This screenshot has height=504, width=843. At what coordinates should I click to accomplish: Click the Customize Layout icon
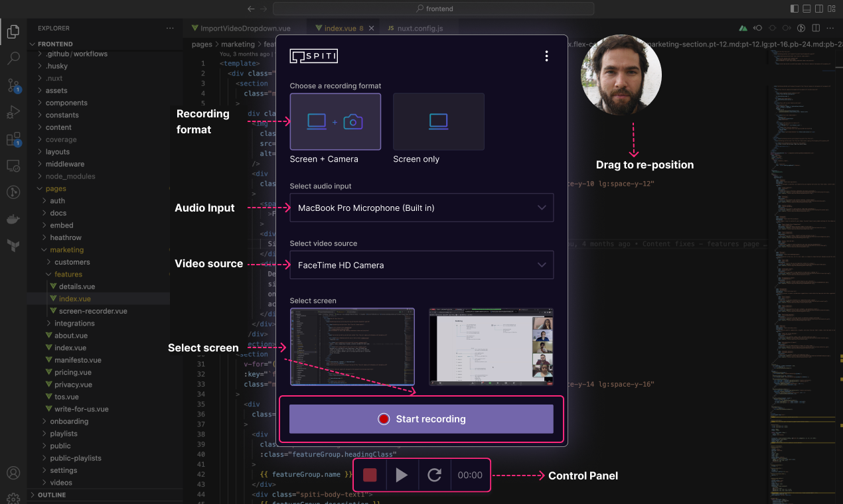[x=832, y=9]
